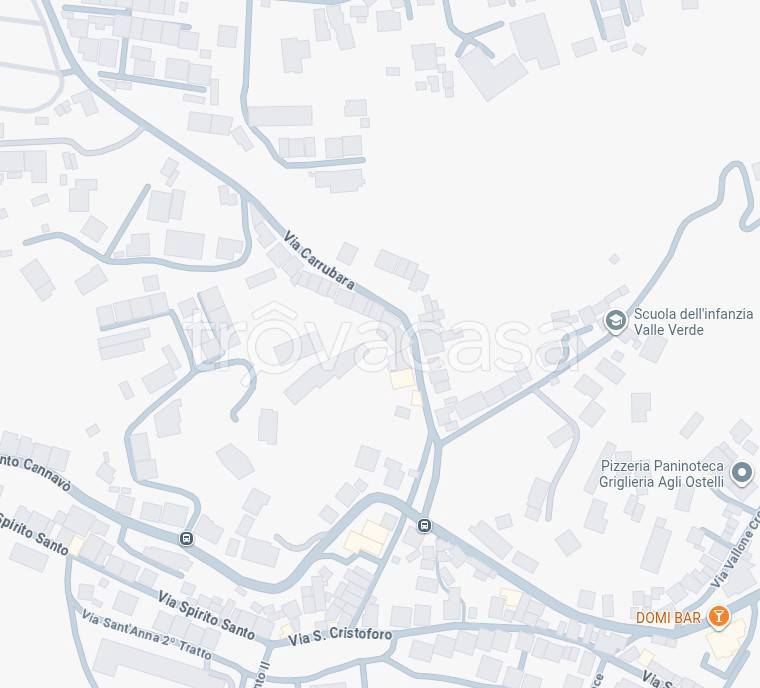Click the Pizzeria Paninoteca Griglieria Agli Ostelli label
760x688 pixels.
[662, 474]
